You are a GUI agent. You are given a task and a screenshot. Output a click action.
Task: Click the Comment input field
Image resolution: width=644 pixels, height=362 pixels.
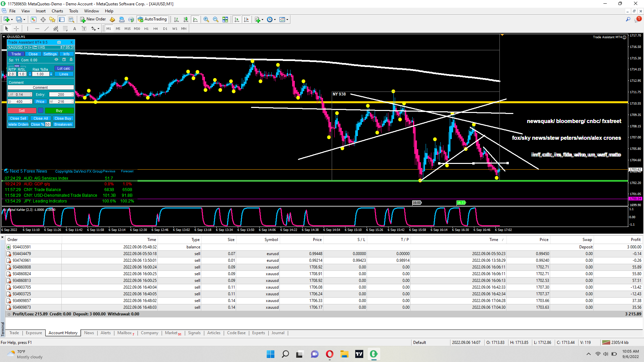tap(40, 87)
